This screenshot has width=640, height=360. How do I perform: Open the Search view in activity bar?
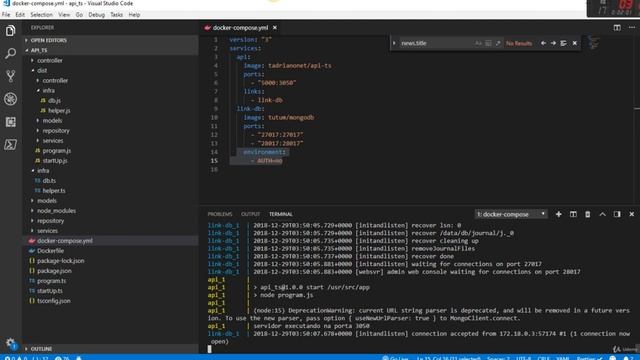click(x=10, y=53)
